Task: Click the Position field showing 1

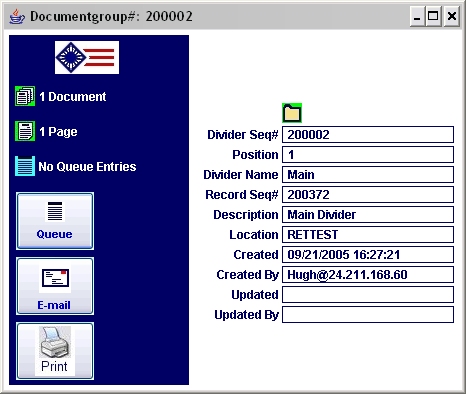Action: 368,155
